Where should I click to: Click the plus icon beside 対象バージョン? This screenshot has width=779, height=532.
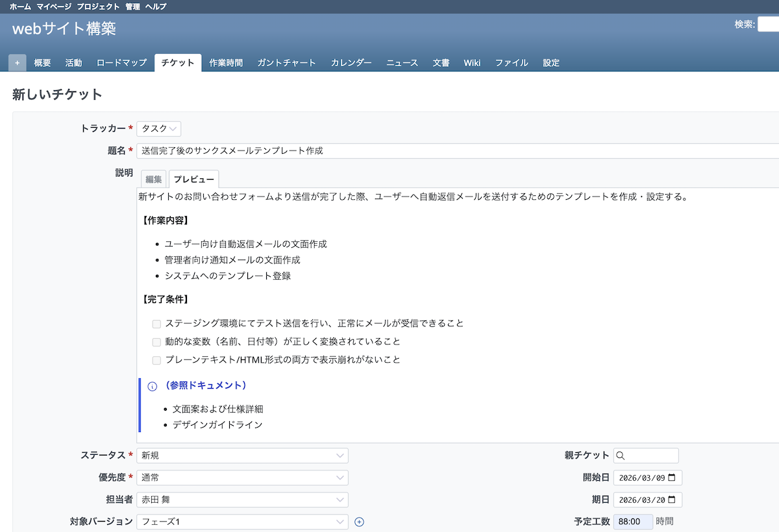pyautogui.click(x=360, y=522)
